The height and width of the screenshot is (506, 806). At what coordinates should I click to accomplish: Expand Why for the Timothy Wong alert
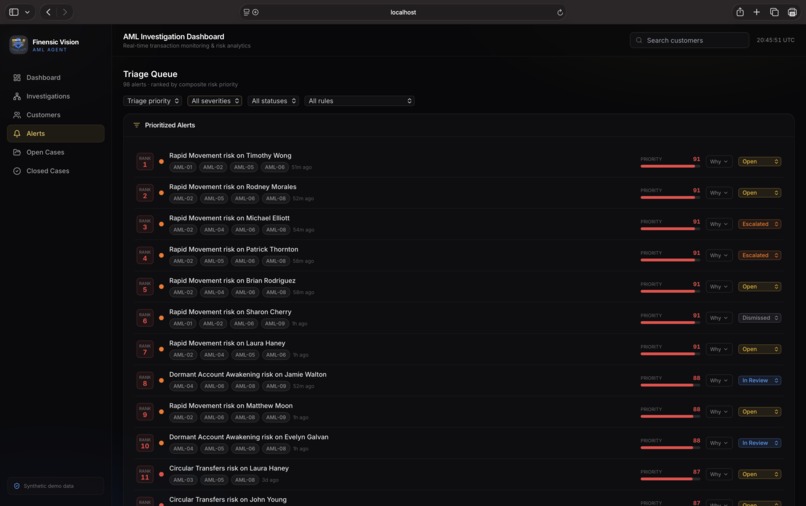click(x=719, y=161)
